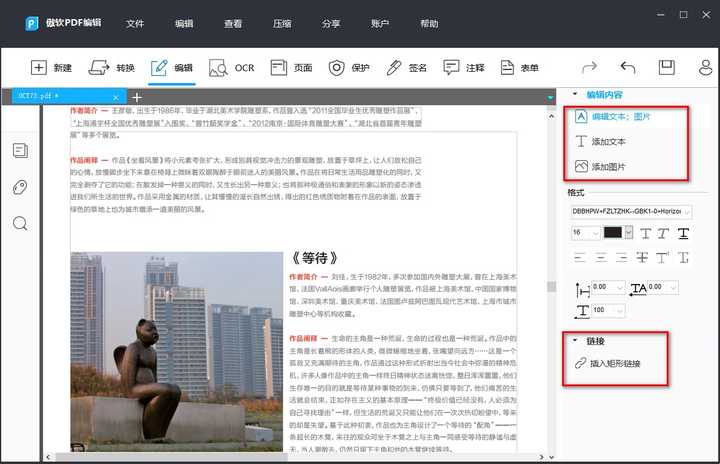Viewport: 720px width, 464px height.
Task: Show the page thumbnails sidebar panel
Action: click(20, 150)
